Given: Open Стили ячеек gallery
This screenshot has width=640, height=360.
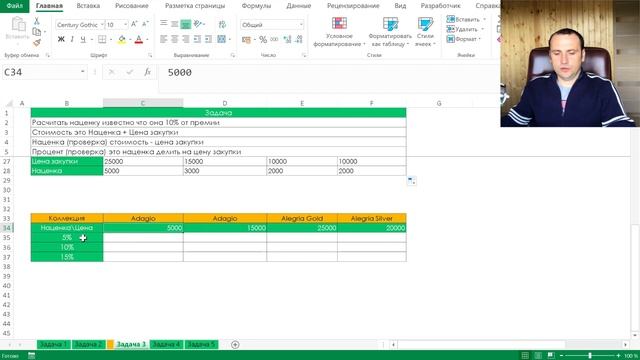Looking at the screenshot, I should 425,32.
